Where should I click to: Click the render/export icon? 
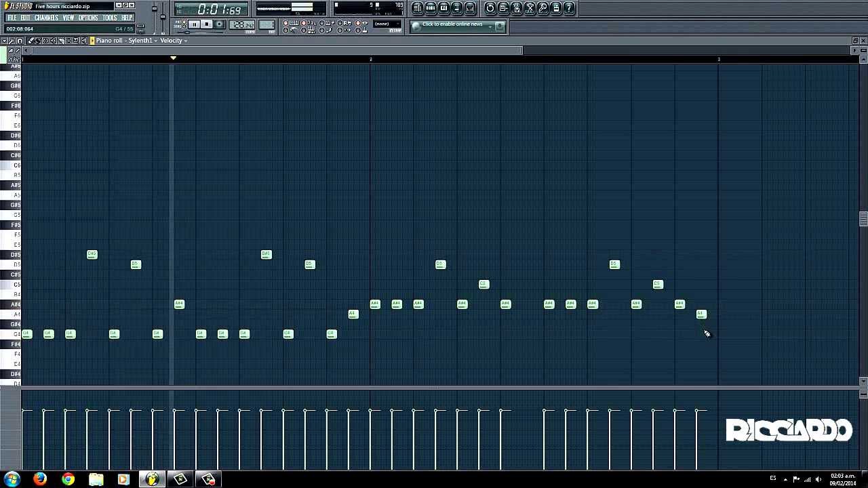point(517,8)
